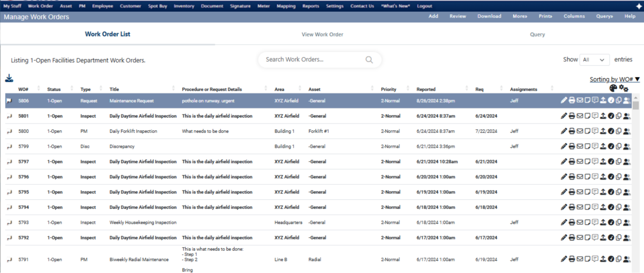Print work order 5801 via printer icon
The height and width of the screenshot is (273, 644).
[572, 116]
